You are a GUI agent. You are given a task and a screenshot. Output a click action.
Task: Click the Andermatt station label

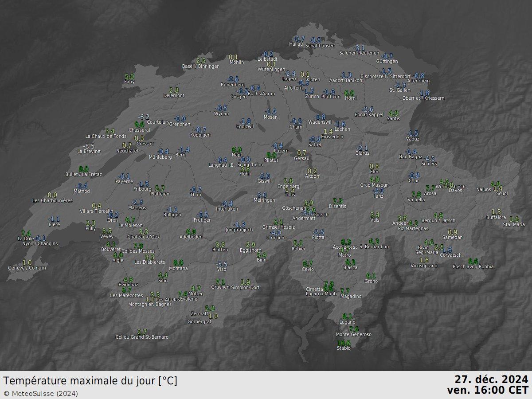click(304, 218)
